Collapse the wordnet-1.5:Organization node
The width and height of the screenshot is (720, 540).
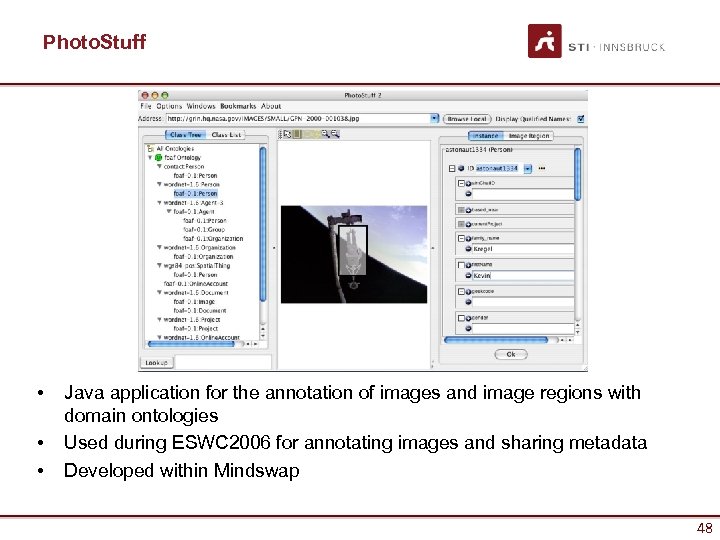159,247
